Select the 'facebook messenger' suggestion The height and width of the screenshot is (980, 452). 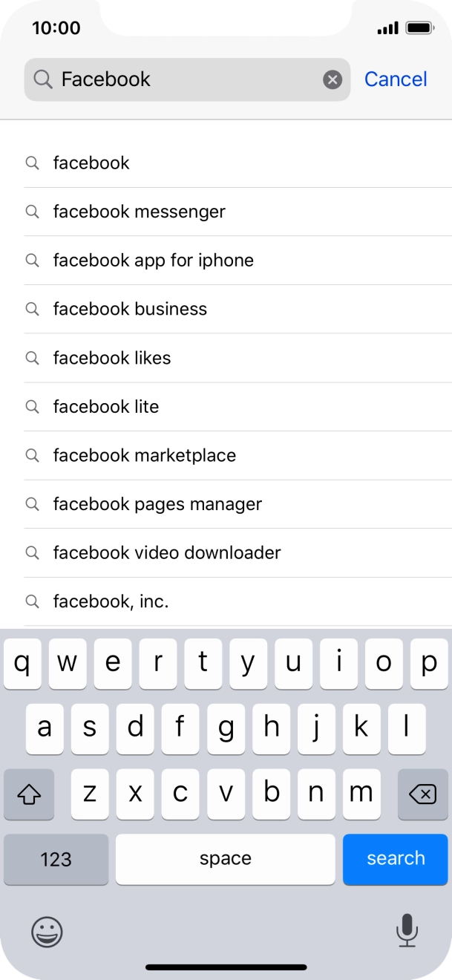point(138,212)
